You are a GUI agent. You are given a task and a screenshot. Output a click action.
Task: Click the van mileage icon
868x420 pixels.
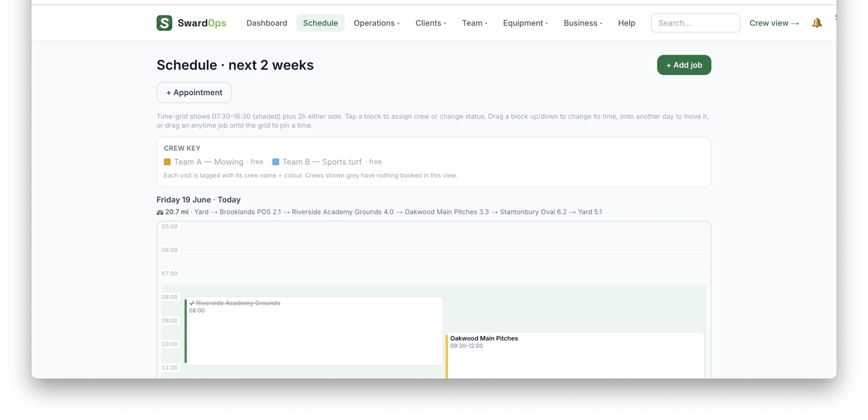pos(160,212)
